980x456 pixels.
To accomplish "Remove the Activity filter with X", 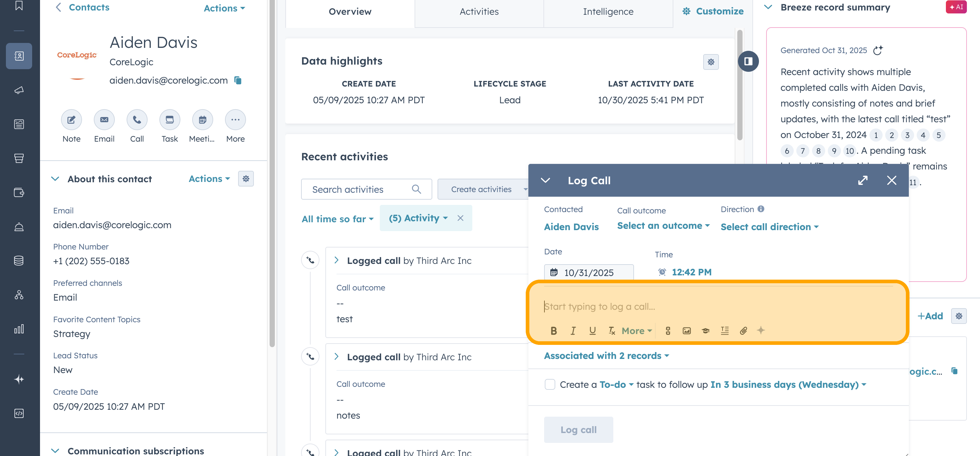I will (x=460, y=218).
